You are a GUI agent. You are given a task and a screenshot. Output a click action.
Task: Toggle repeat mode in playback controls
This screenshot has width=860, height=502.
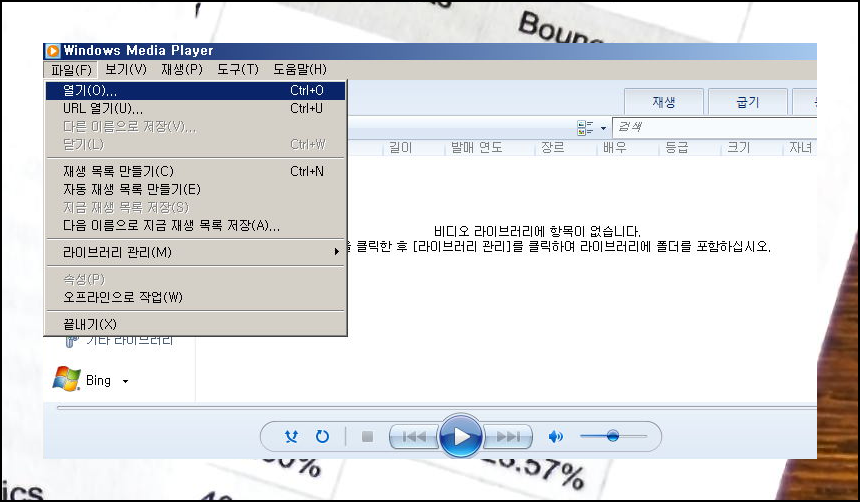click(322, 436)
